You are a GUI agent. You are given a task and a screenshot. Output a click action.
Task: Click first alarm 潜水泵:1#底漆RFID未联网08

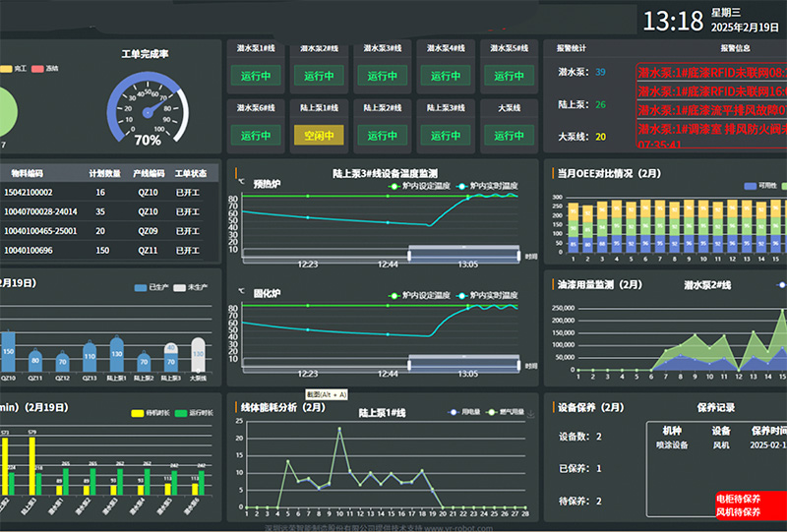pyautogui.click(x=711, y=73)
